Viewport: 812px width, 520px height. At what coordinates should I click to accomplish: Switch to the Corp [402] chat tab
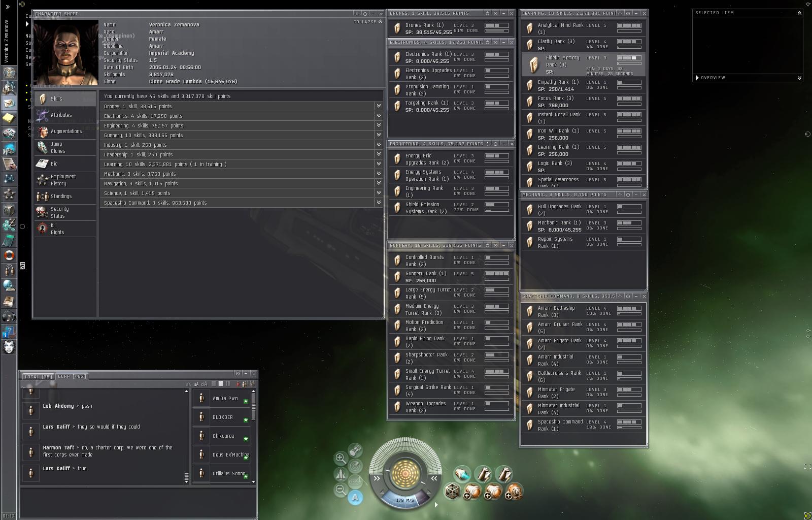(72, 376)
